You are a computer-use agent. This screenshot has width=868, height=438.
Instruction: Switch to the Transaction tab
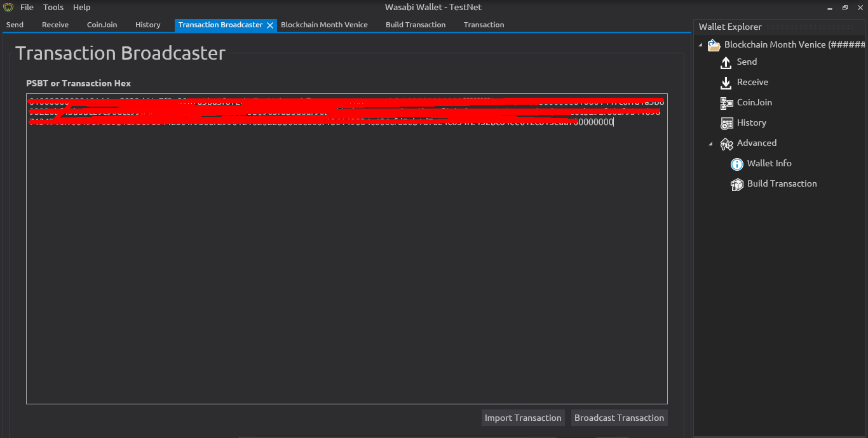(484, 25)
